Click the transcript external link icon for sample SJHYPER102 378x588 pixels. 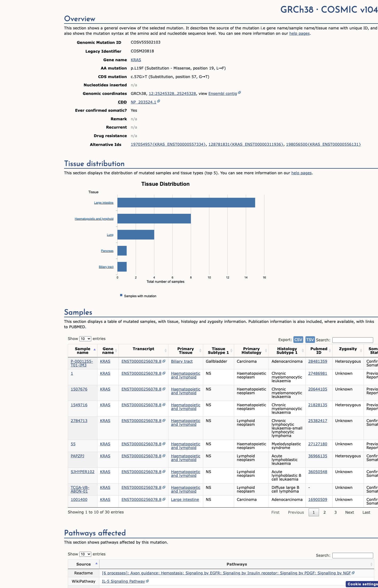pos(164,471)
